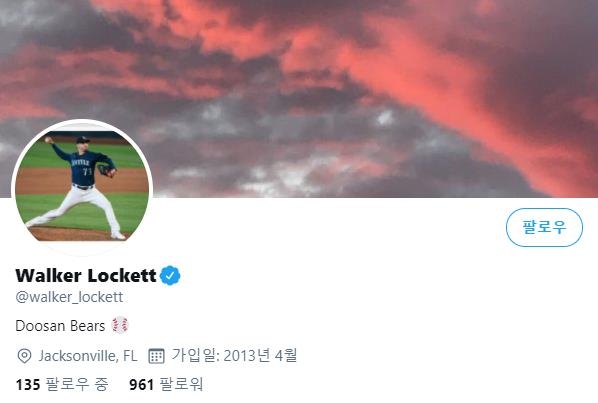
Task: Select the Walker Lockett display name
Action: coord(86,275)
